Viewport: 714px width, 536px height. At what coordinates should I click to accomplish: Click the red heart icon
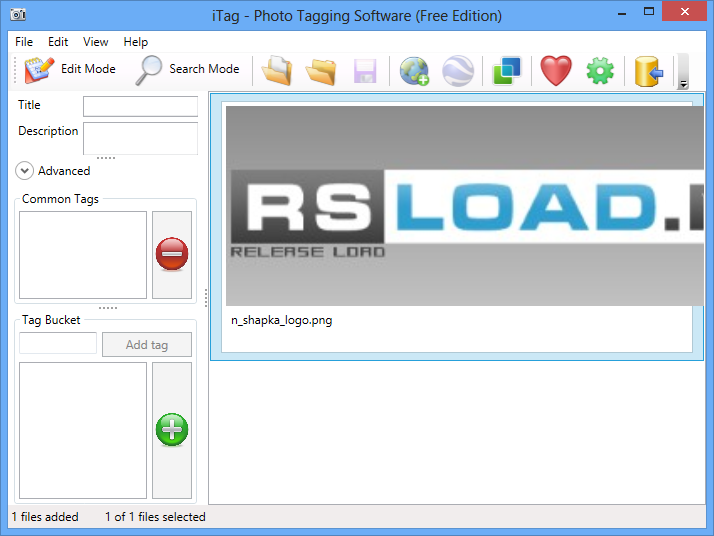556,71
